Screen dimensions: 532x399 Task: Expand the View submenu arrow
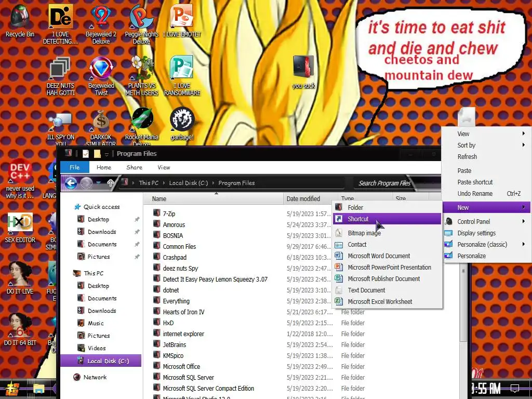(x=524, y=134)
